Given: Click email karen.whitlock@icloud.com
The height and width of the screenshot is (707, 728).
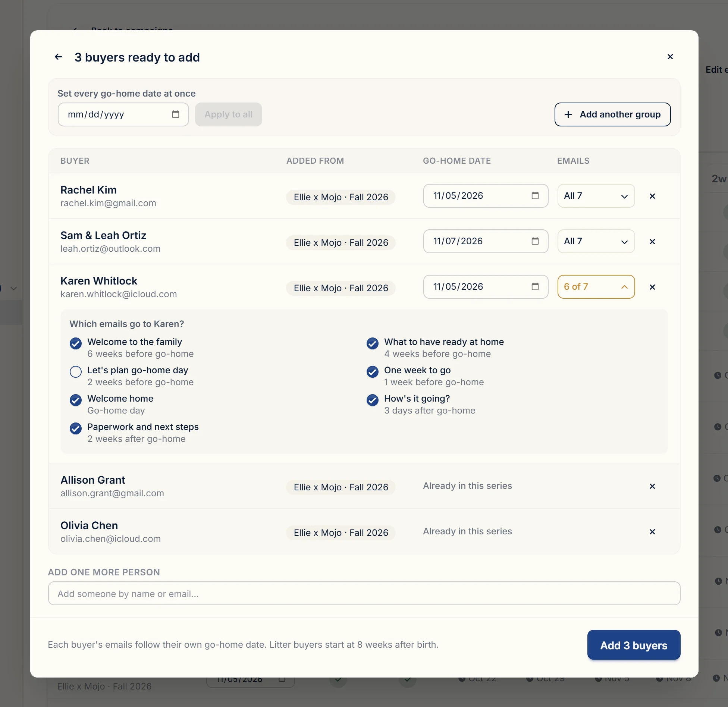Looking at the screenshot, I should (x=119, y=294).
